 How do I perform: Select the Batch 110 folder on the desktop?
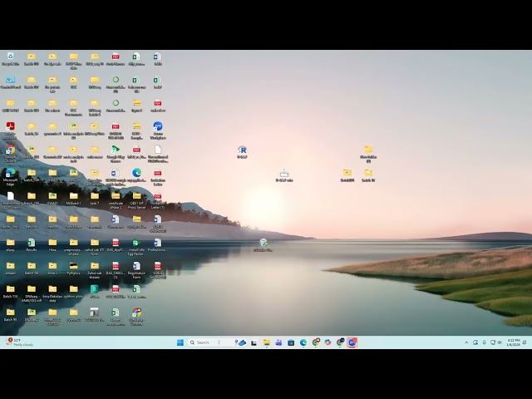10,290
